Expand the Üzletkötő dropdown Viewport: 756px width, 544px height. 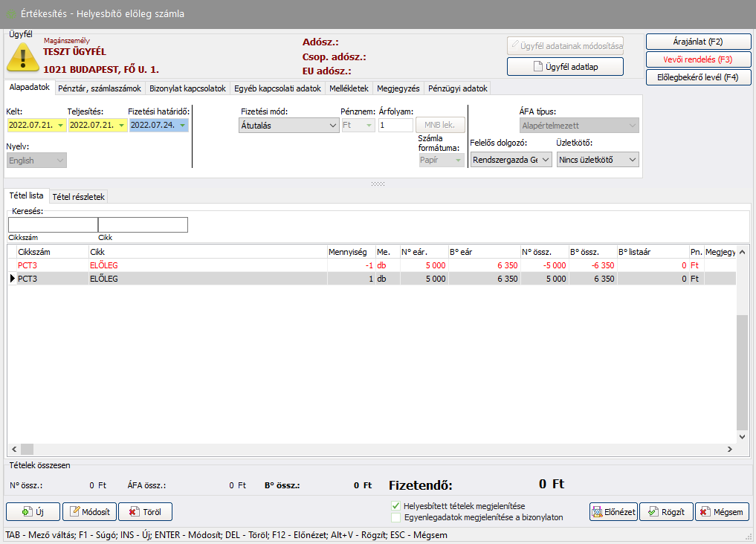[632, 160]
